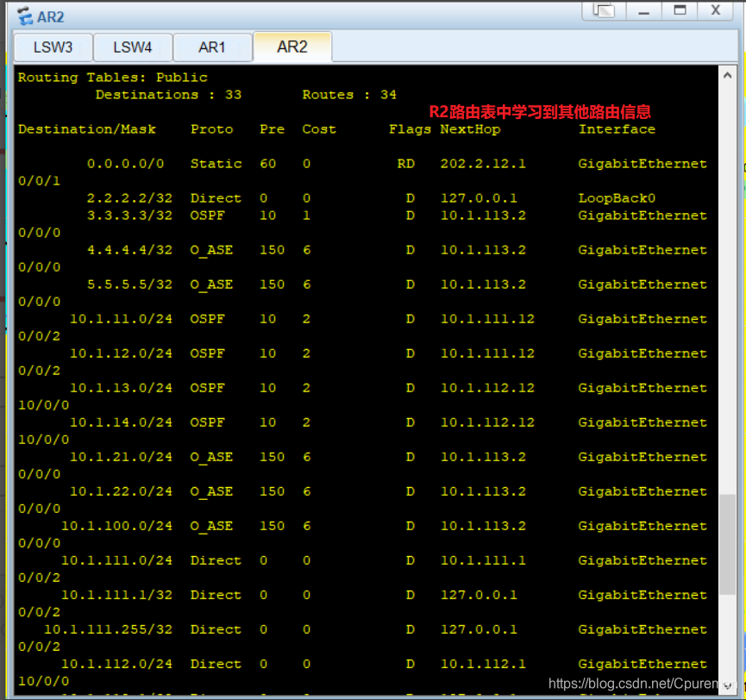Click the Interface column header
746x700 pixels.
coord(617,129)
